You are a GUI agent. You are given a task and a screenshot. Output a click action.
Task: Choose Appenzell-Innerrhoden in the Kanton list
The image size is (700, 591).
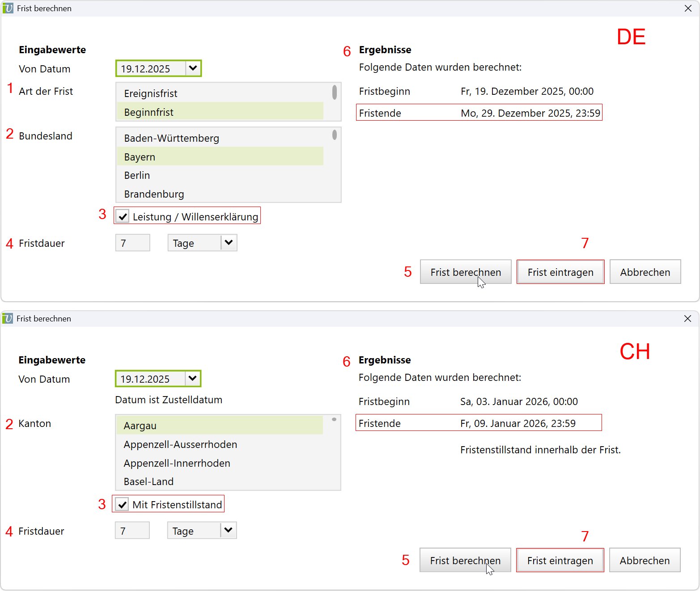(x=177, y=463)
